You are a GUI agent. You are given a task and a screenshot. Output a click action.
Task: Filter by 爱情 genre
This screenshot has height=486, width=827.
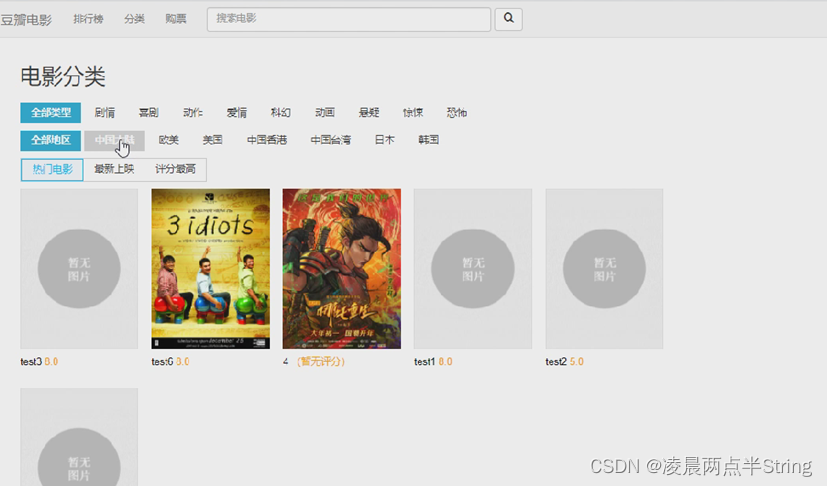click(x=237, y=112)
